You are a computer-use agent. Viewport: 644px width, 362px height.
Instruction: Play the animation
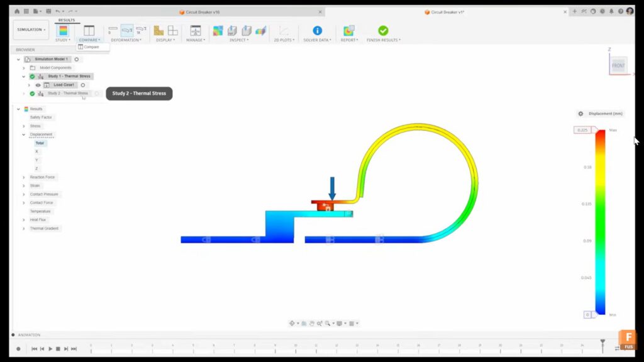(x=50, y=349)
